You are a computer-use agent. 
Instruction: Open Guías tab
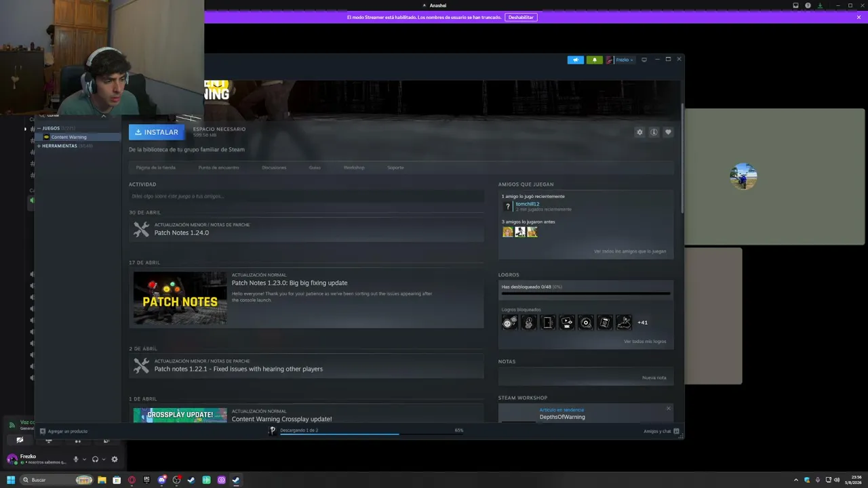[315, 167]
